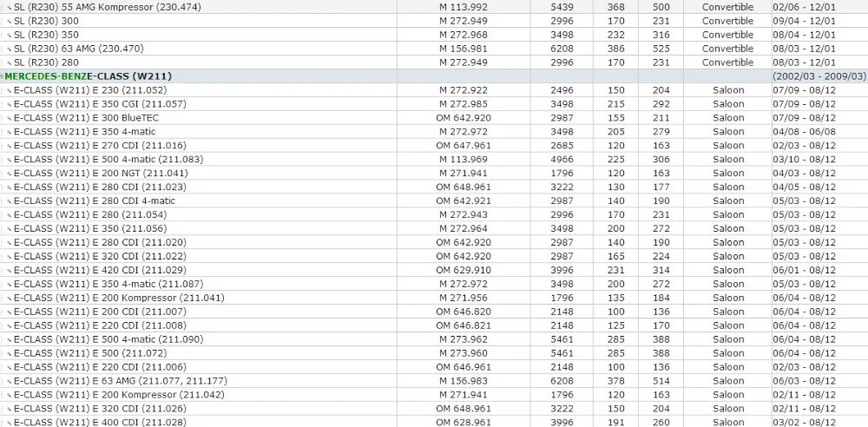This screenshot has height=427, width=868.
Task: Click displacement value 5439
Action: pos(562,7)
